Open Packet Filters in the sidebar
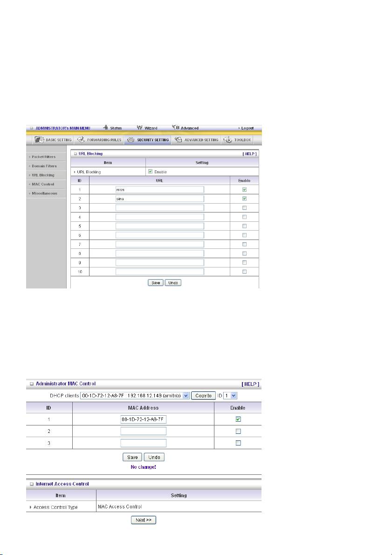Screen dimensions: 392x555 click(x=44, y=157)
